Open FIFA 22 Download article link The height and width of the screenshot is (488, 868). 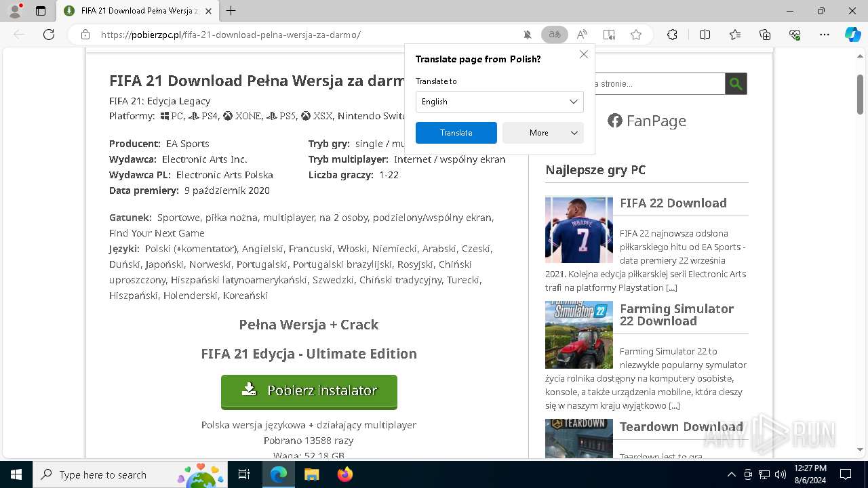click(x=673, y=203)
